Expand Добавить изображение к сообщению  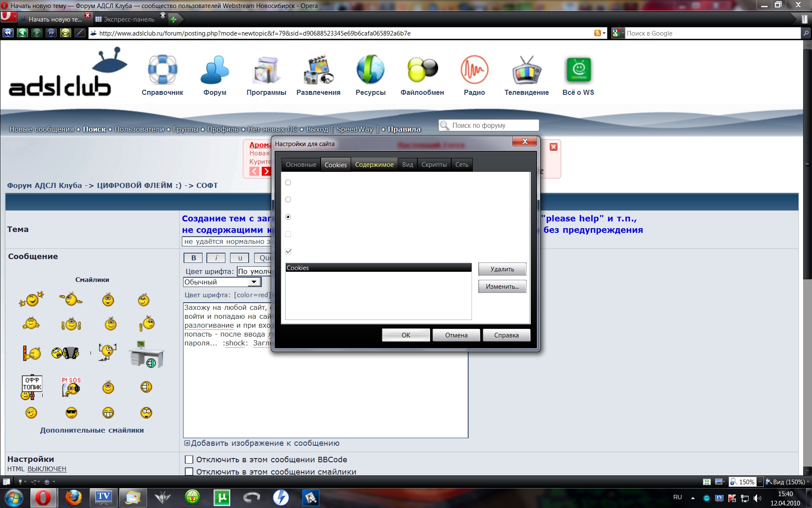pyautogui.click(x=187, y=443)
